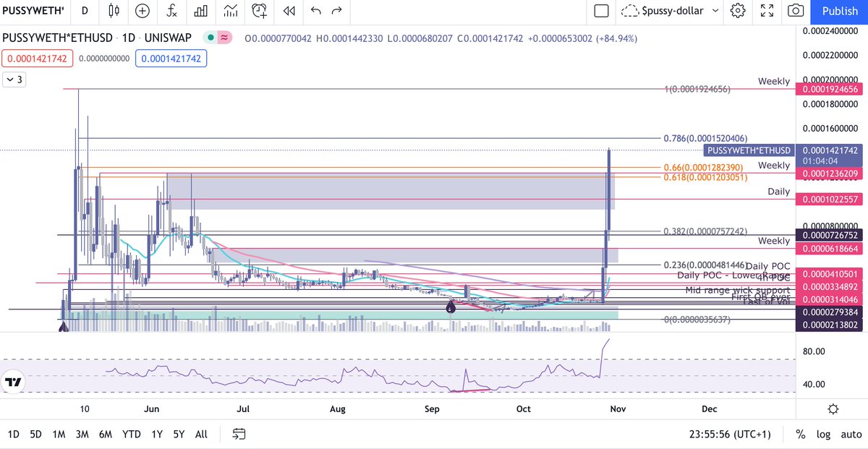
Task: Click the TradingView logo in the RSI pane
Action: (12, 382)
